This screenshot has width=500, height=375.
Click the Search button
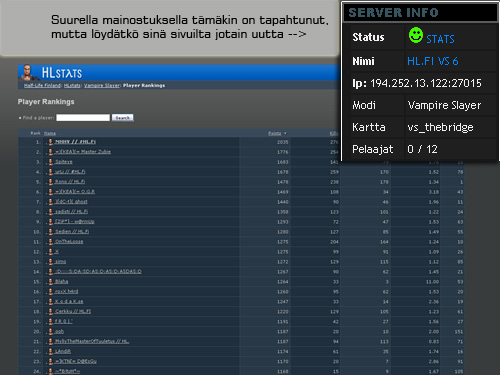coord(123,118)
